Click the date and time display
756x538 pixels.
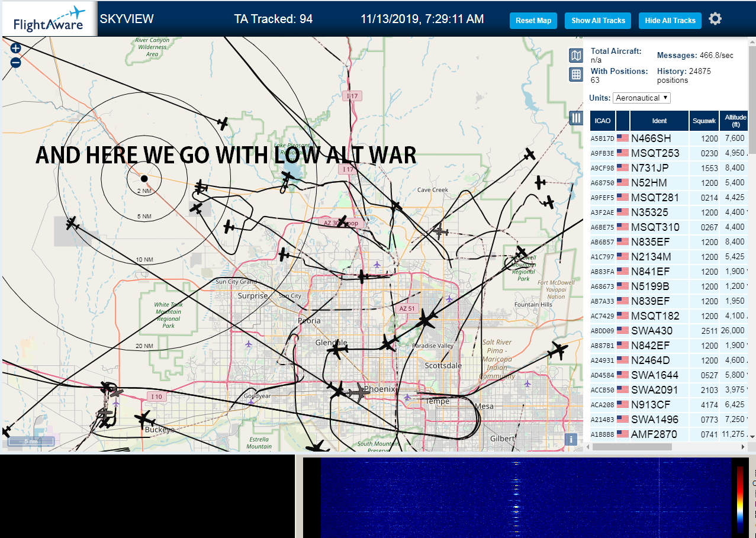[422, 19]
